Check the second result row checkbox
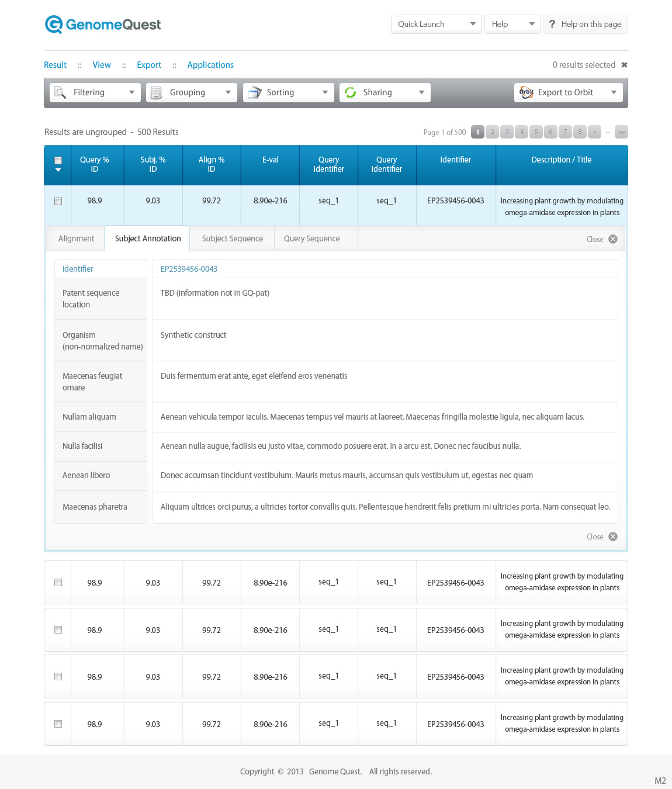This screenshot has height=789, width=672. (x=58, y=582)
